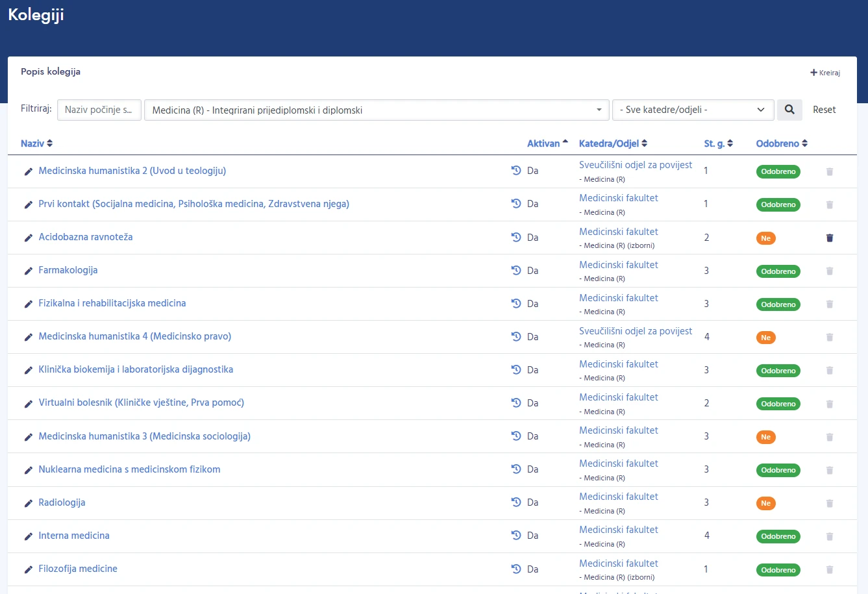Click the magnifier search button in filter bar
The width and height of the screenshot is (868, 594).
789,110
